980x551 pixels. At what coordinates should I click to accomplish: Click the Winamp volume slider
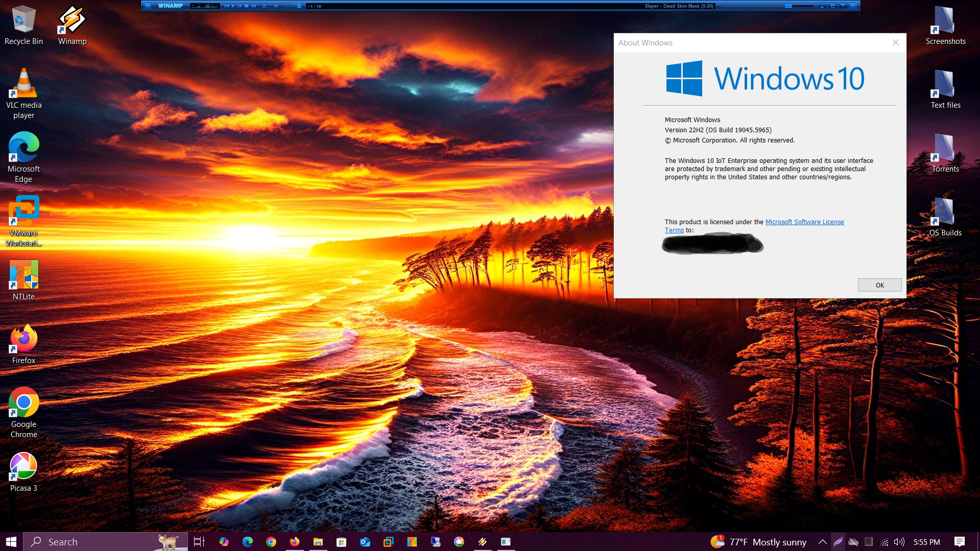pos(292,6)
